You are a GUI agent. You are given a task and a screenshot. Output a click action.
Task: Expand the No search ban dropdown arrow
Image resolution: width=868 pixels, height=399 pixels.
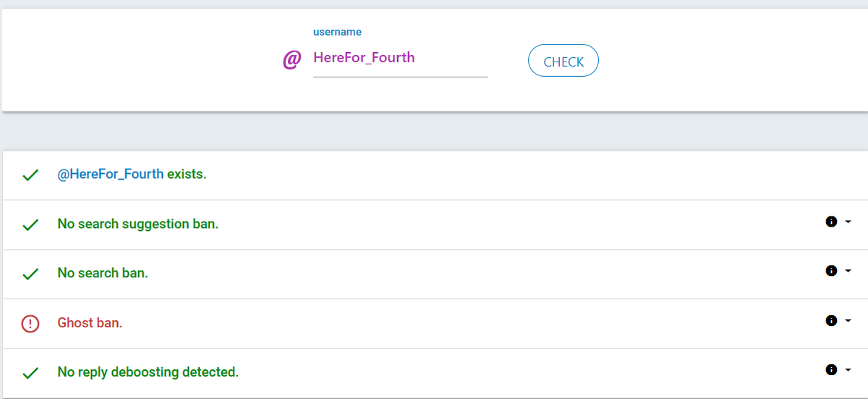tap(848, 271)
